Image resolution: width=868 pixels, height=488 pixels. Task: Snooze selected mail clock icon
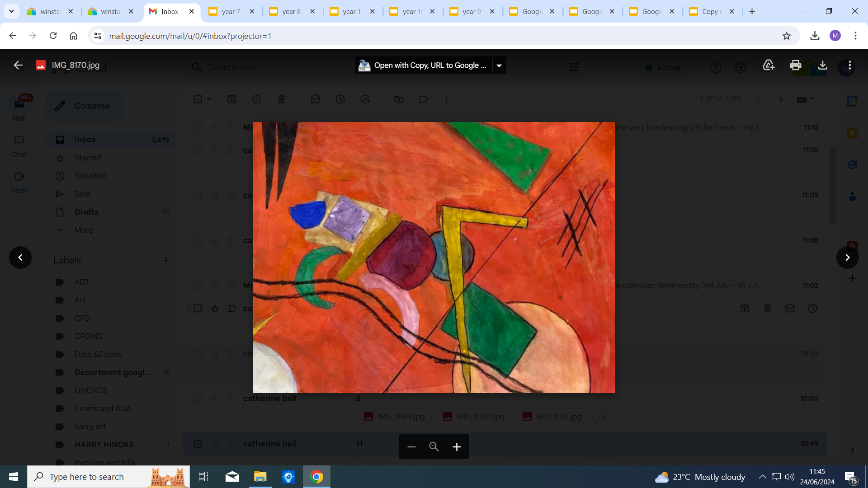pos(340,99)
